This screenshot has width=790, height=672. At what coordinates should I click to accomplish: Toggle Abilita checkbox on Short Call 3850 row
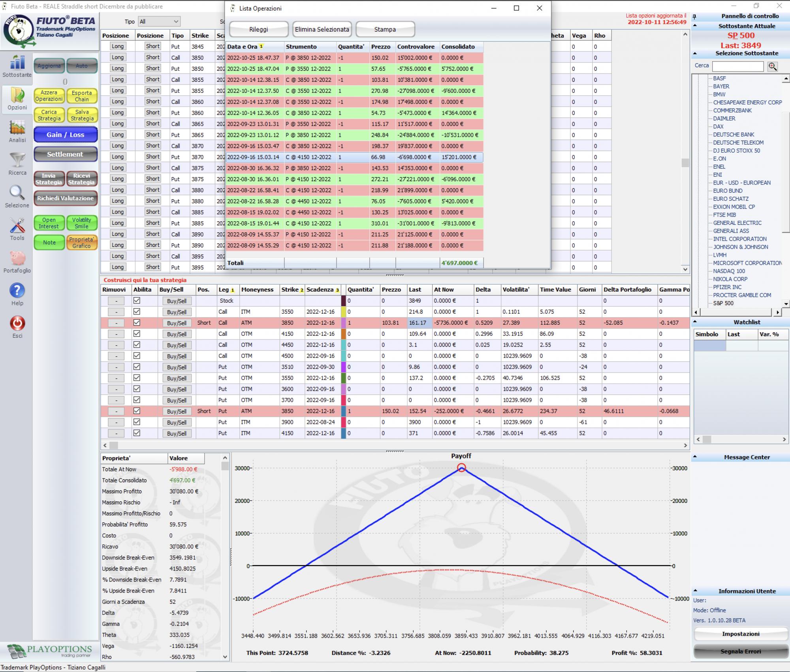tap(137, 323)
